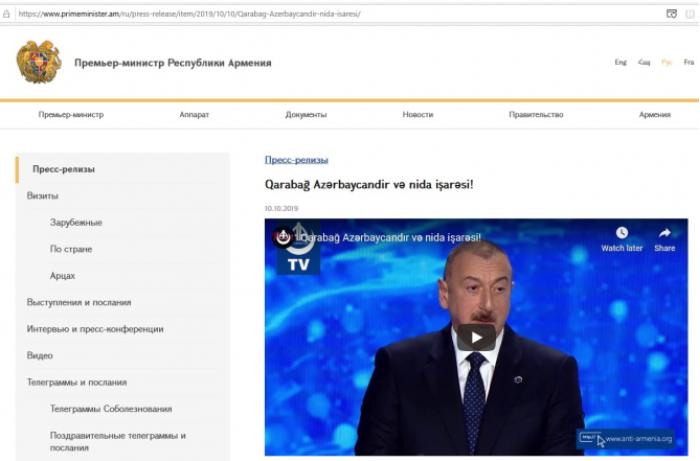Screen dimensions: 700x461
Task: Open the Премьер-министр menu
Action: 71,115
